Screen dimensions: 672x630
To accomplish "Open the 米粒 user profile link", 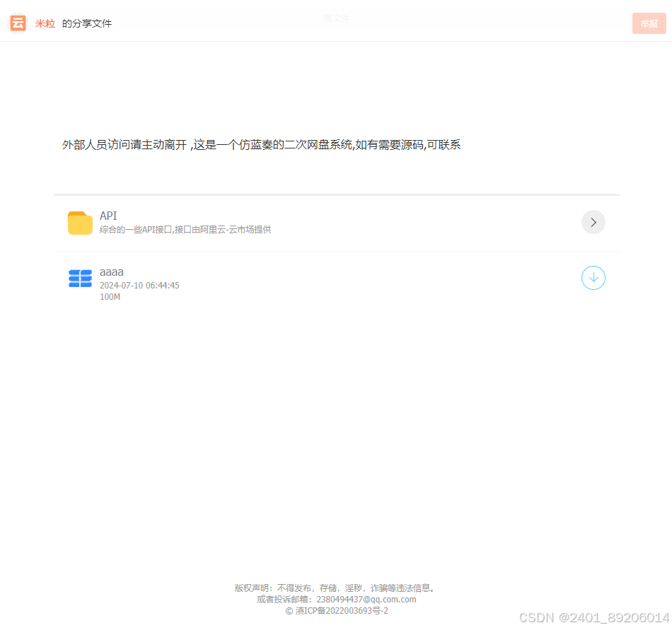I will pyautogui.click(x=45, y=23).
